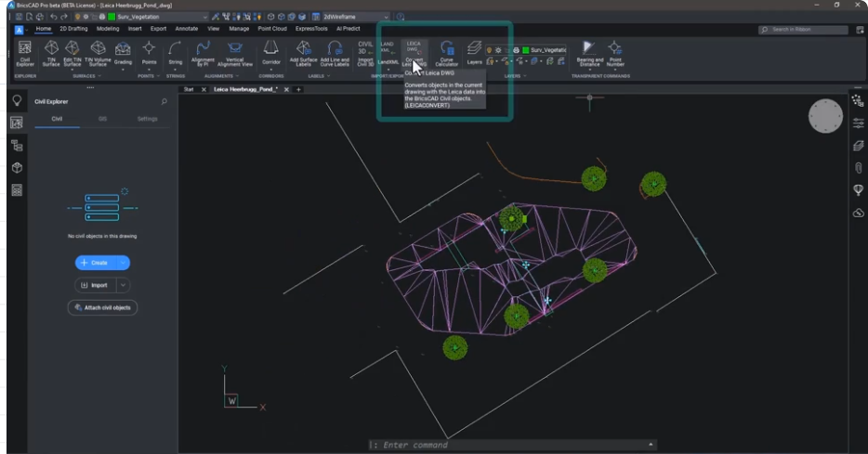
Task: Switch to the GIS tab in Civil Explorer
Action: [x=102, y=119]
